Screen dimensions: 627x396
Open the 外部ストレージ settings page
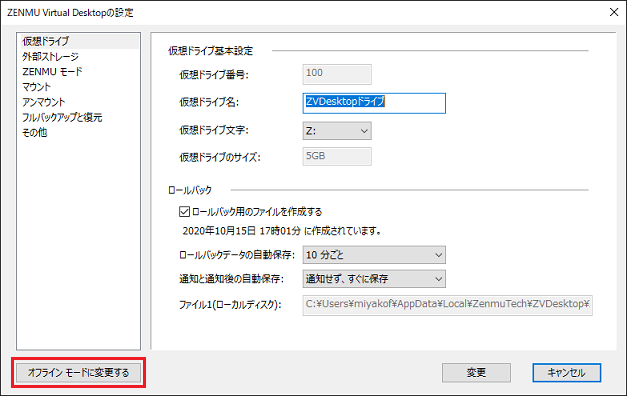tap(50, 57)
